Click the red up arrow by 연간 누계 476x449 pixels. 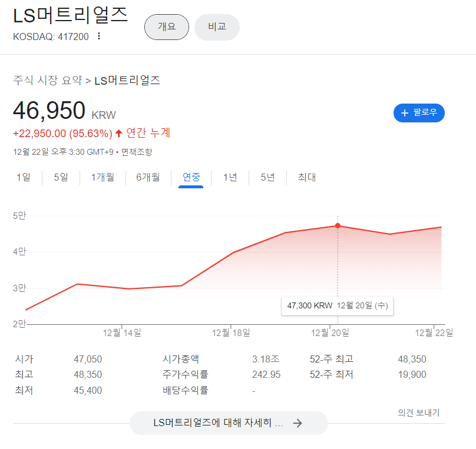pos(118,133)
